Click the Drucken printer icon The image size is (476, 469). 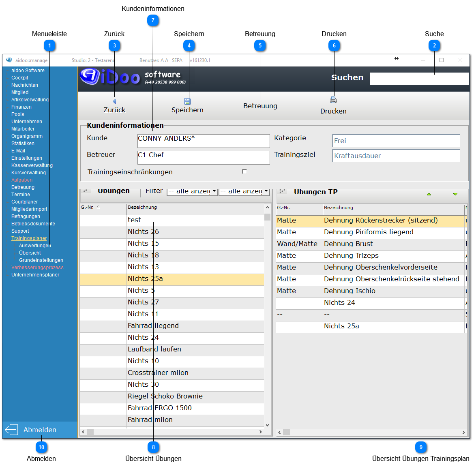tap(333, 100)
